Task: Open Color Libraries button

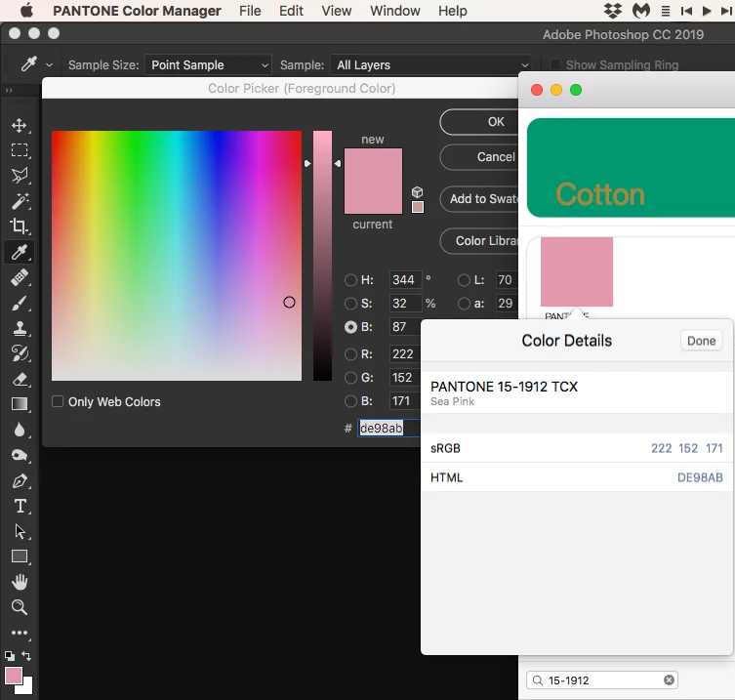Action: click(479, 241)
